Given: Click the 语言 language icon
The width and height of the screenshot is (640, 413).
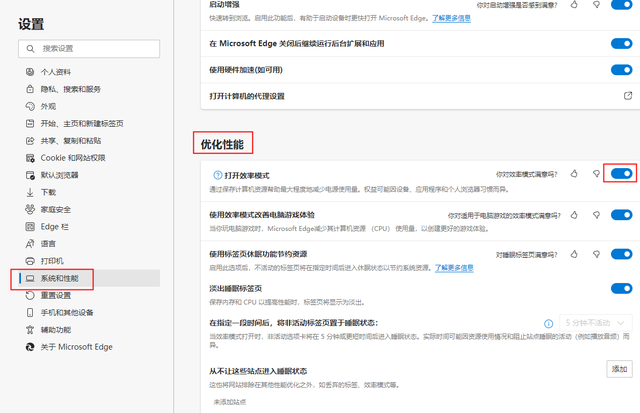Looking at the screenshot, I should 30,244.
